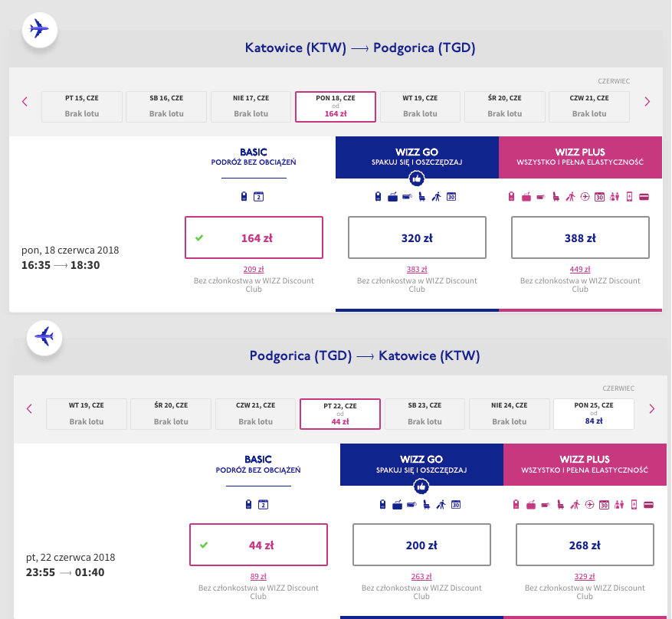Click cabin bag icon under return BASIC
672x619 pixels.
[x=248, y=504]
